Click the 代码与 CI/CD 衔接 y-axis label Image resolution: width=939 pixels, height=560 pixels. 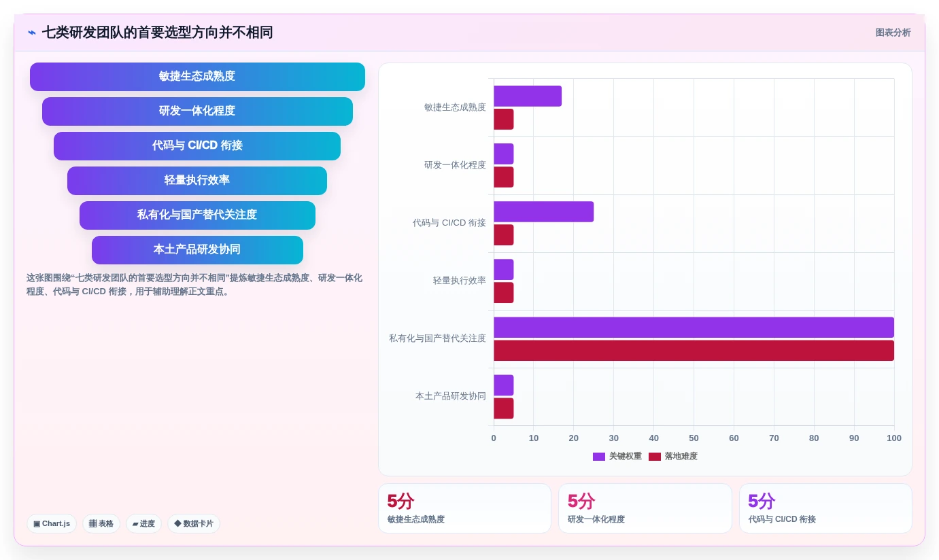449,223
